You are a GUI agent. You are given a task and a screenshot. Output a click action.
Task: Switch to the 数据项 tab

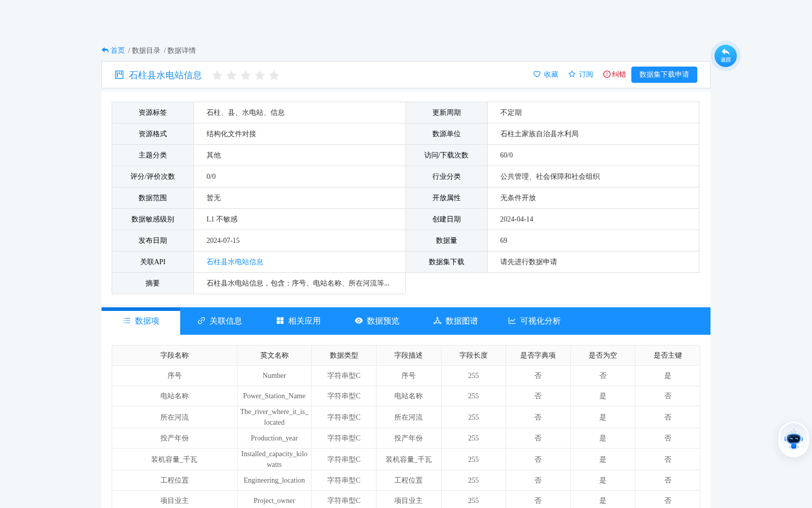(x=141, y=321)
